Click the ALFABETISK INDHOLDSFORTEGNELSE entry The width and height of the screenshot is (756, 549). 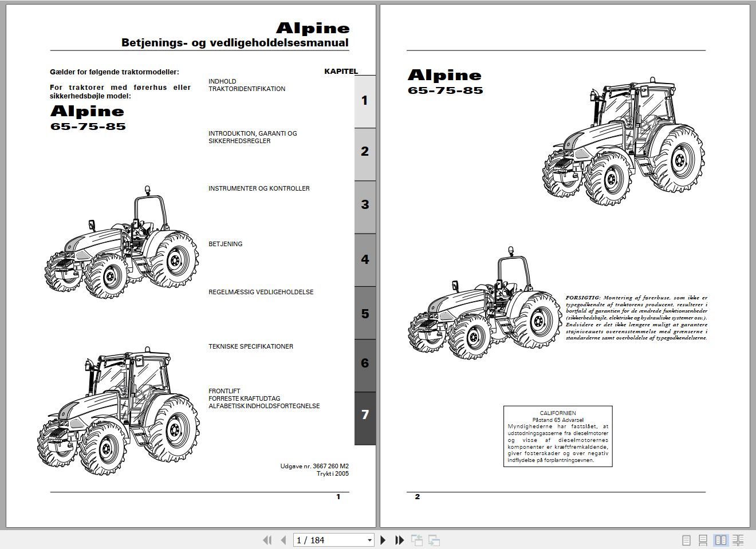(x=264, y=406)
